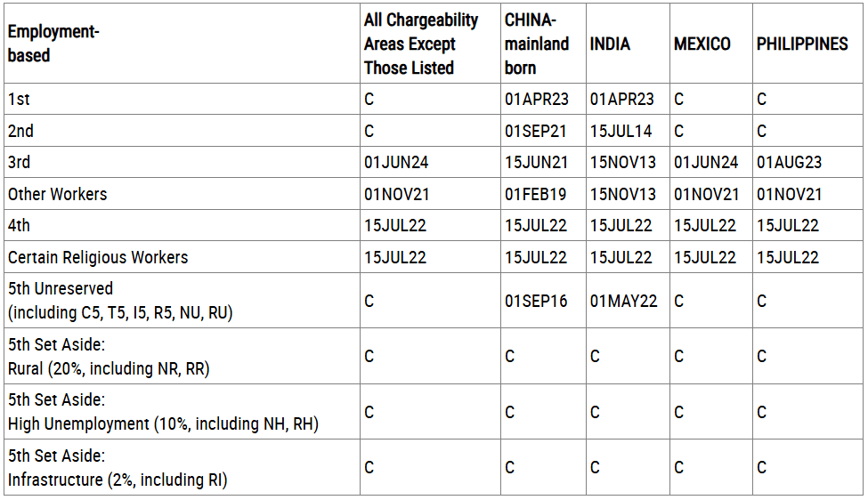This screenshot has height=500, width=868.
Task: Select the 5th Set Aside Rural row label
Action: [109, 356]
